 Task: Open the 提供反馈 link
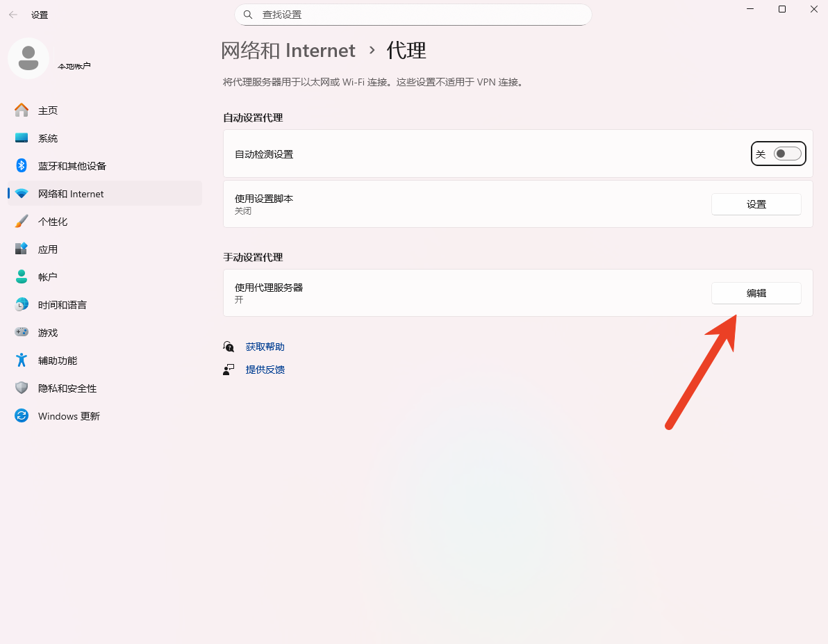[x=265, y=370]
